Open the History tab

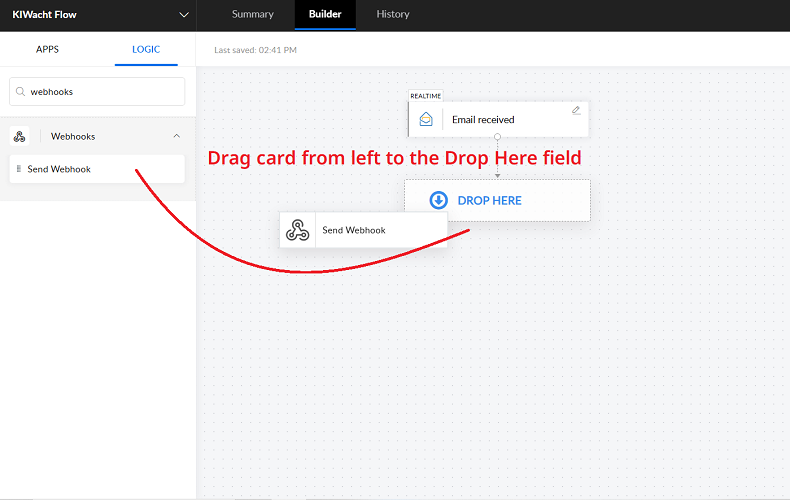(393, 15)
